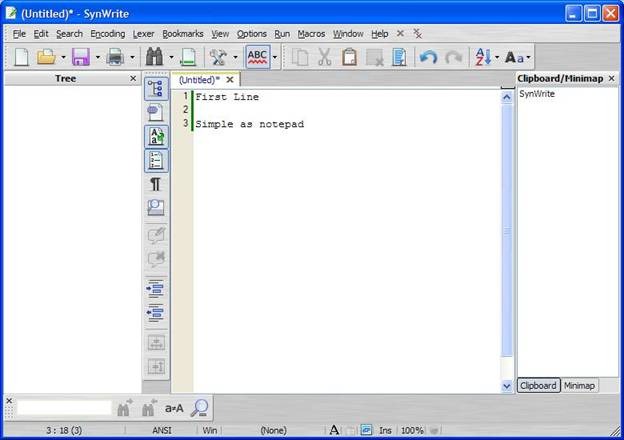Click the indent lines sidebar icon
The image size is (624, 440).
(x=156, y=289)
